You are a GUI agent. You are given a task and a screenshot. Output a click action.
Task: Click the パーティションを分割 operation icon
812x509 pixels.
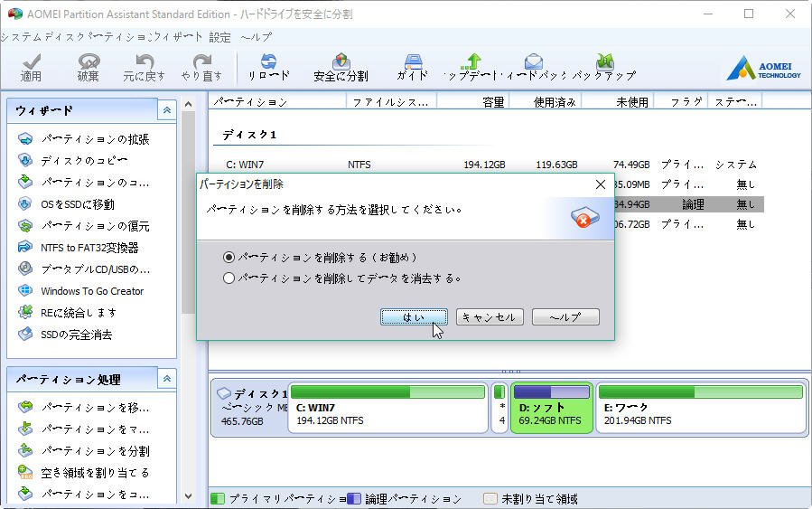click(x=25, y=450)
